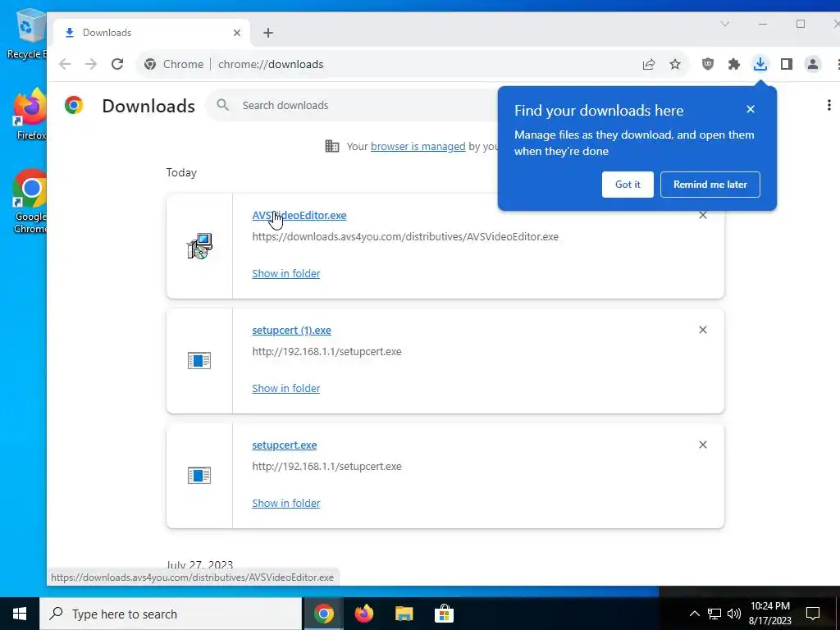Open the taskbar clock and date
Screen dimensions: 840x630
[769, 614]
